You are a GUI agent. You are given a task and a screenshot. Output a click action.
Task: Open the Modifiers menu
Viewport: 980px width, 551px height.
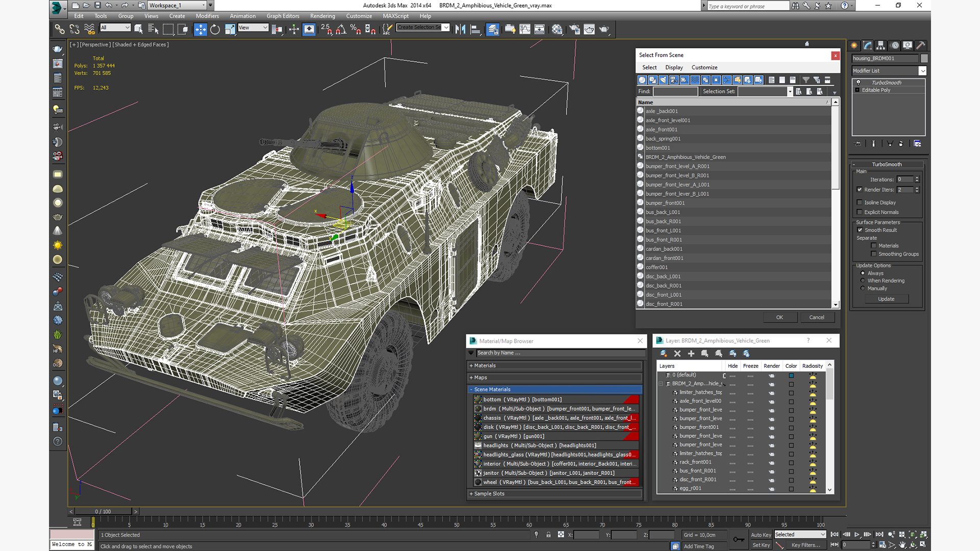207,16
